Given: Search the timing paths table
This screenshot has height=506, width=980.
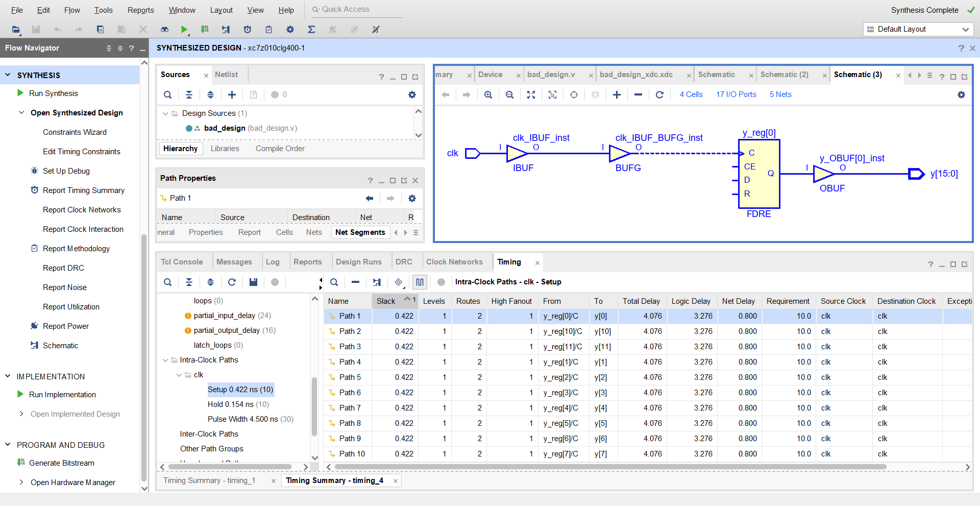Looking at the screenshot, I should [x=334, y=282].
